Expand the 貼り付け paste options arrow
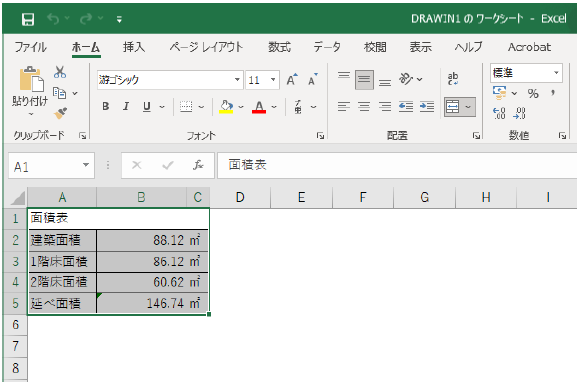The width and height of the screenshot is (578, 382). 31,114
